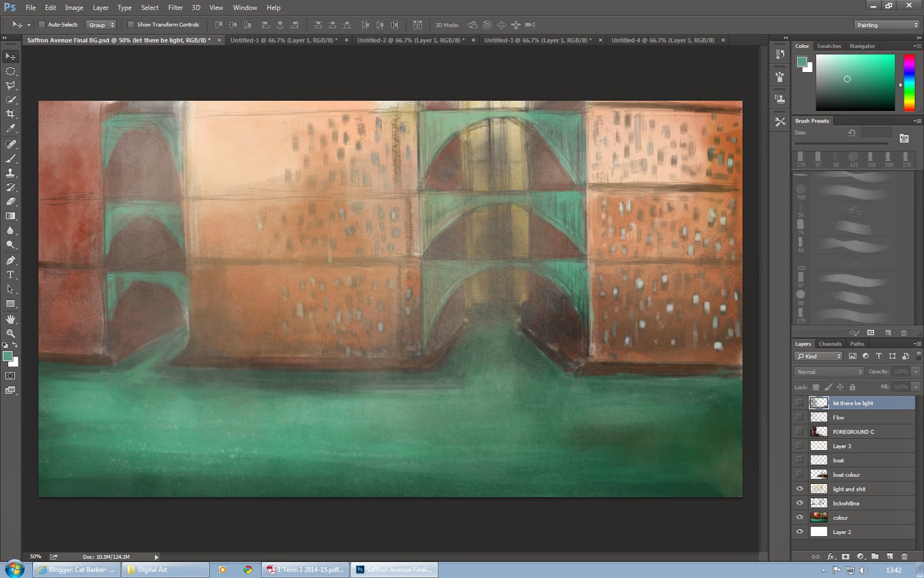Select the Crop tool

point(10,114)
